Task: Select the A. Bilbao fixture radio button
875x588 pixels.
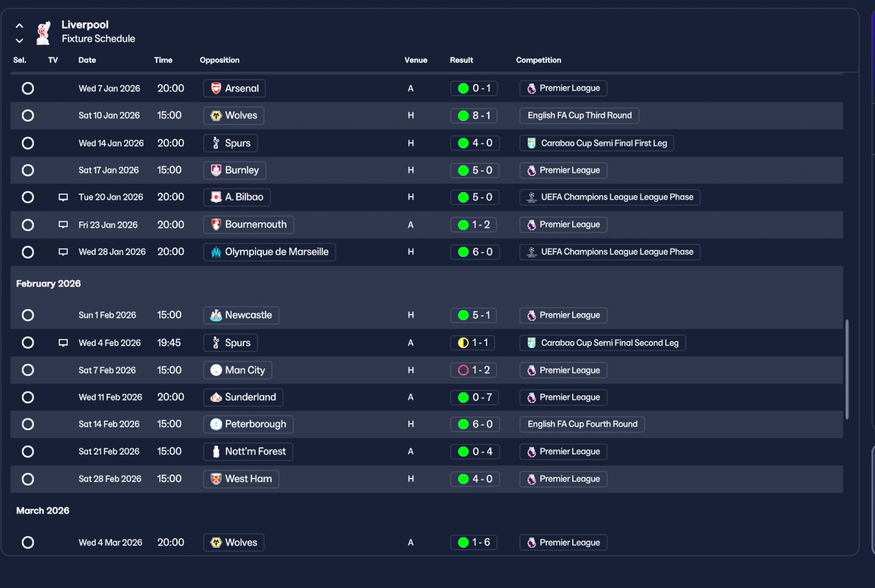Action: coord(28,197)
